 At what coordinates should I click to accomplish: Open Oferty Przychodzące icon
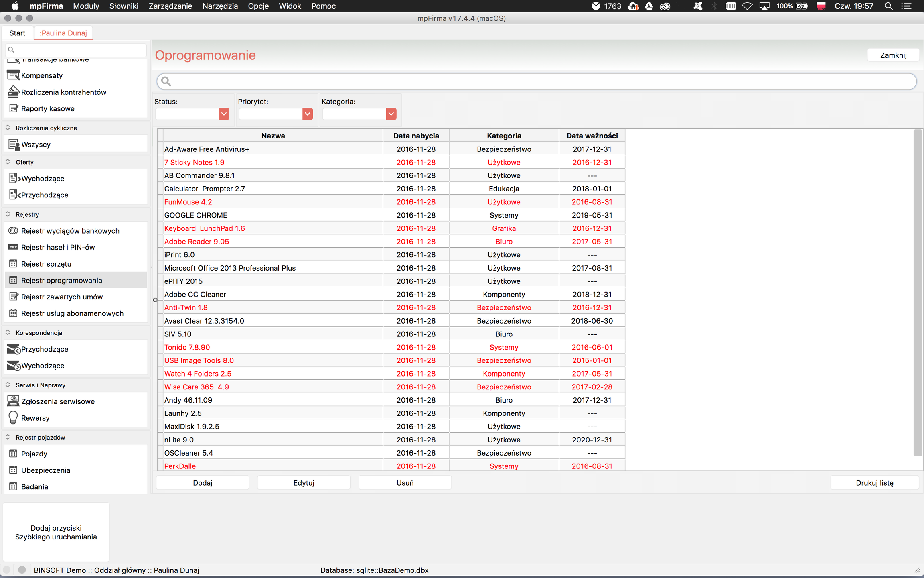coord(14,195)
